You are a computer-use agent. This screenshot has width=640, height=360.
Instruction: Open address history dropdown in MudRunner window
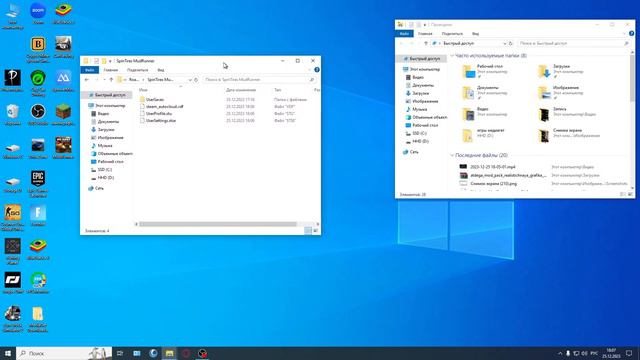pos(190,80)
